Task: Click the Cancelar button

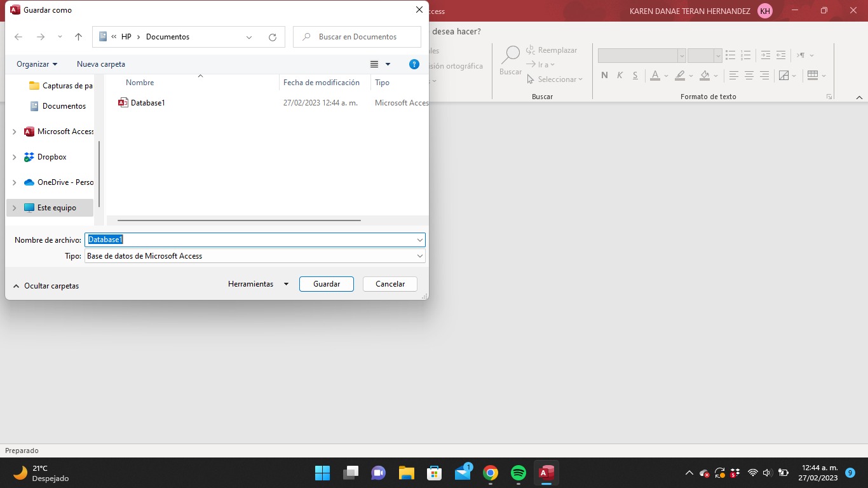Action: 390,284
